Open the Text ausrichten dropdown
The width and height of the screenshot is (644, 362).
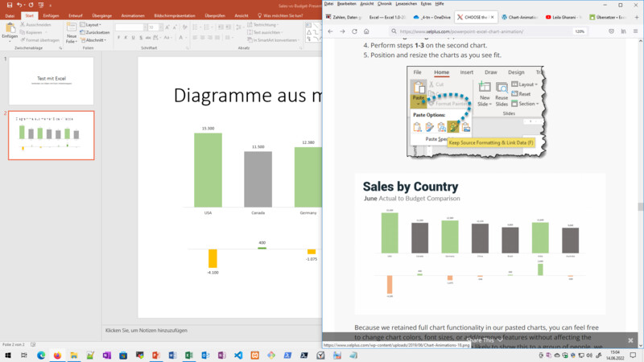[266, 32]
